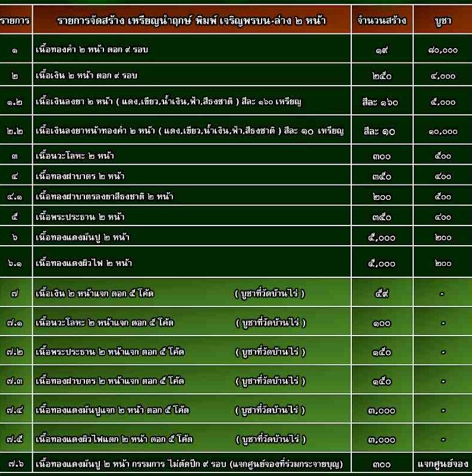This screenshot has height=476, width=472.
Task: Click price '๑๐,๐๐๐' for เงินลงยาหน้าทองคำ
Action: tap(443, 131)
